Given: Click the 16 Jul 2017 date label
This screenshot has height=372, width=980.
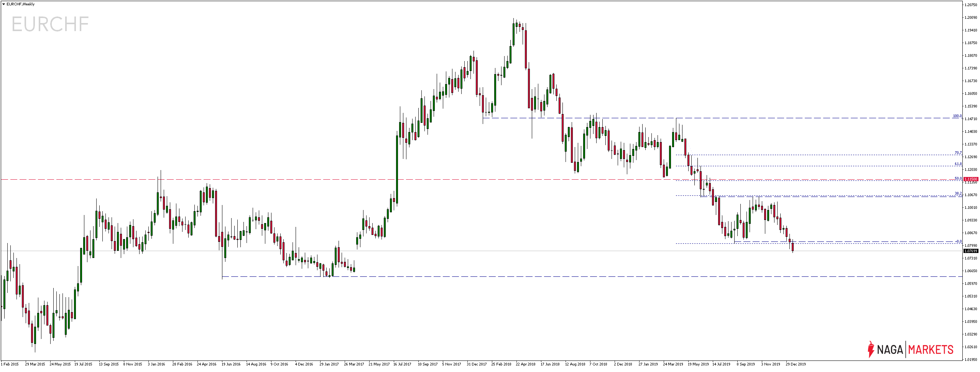Looking at the screenshot, I should click(402, 364).
